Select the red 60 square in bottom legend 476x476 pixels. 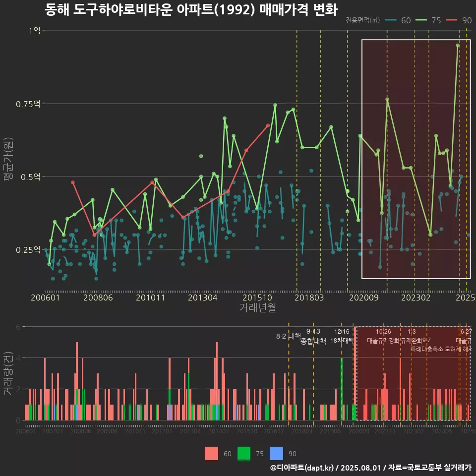point(211,454)
